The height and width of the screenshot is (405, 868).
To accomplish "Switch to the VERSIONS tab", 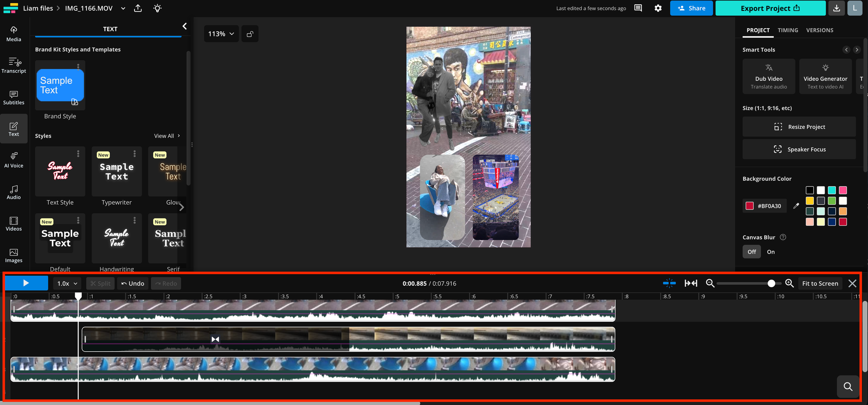I will tap(819, 30).
